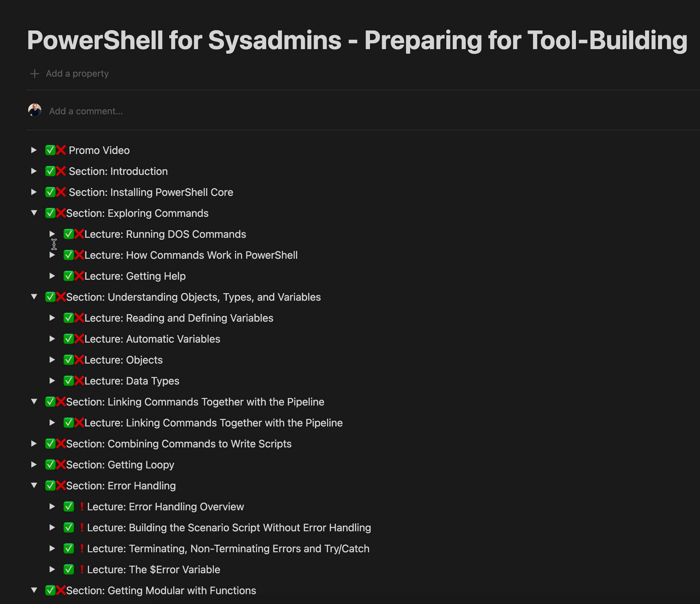Click the Add a property button
This screenshot has width=700, height=604.
click(77, 74)
